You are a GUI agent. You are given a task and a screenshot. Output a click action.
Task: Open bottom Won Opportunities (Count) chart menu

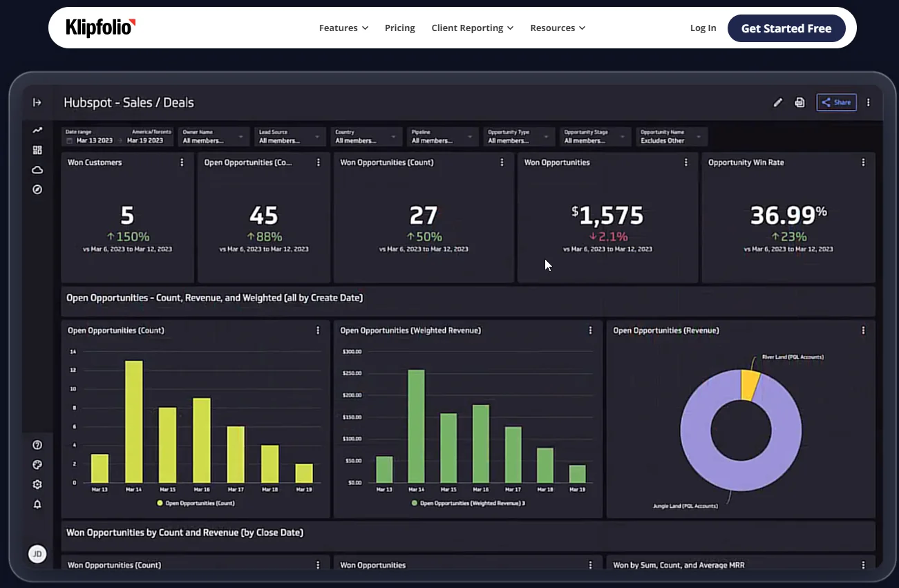click(x=318, y=565)
